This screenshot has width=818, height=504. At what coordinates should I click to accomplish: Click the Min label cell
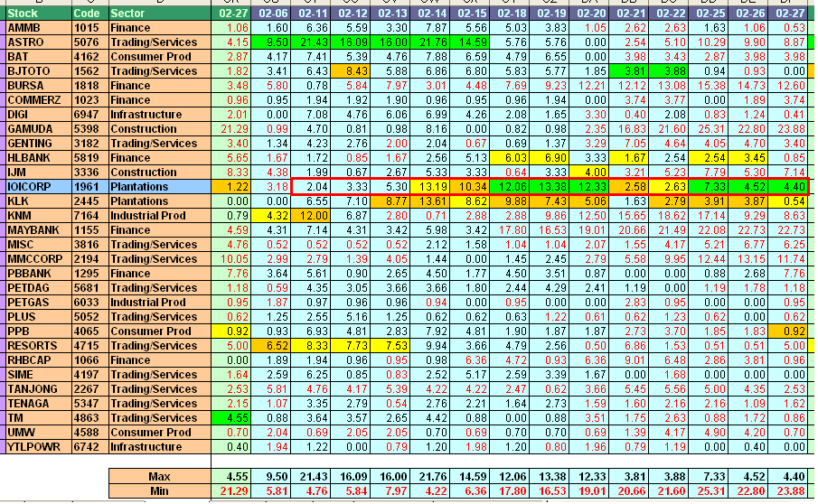tap(157, 490)
